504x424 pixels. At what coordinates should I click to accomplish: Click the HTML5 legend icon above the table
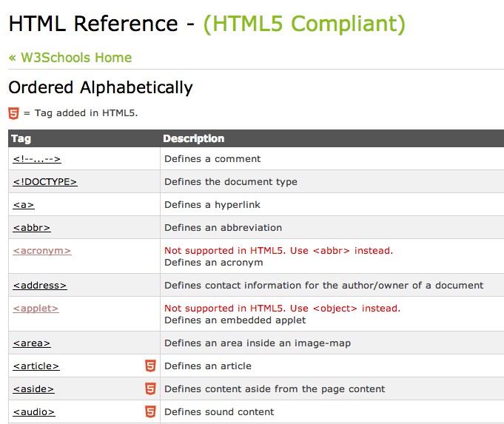click(13, 113)
